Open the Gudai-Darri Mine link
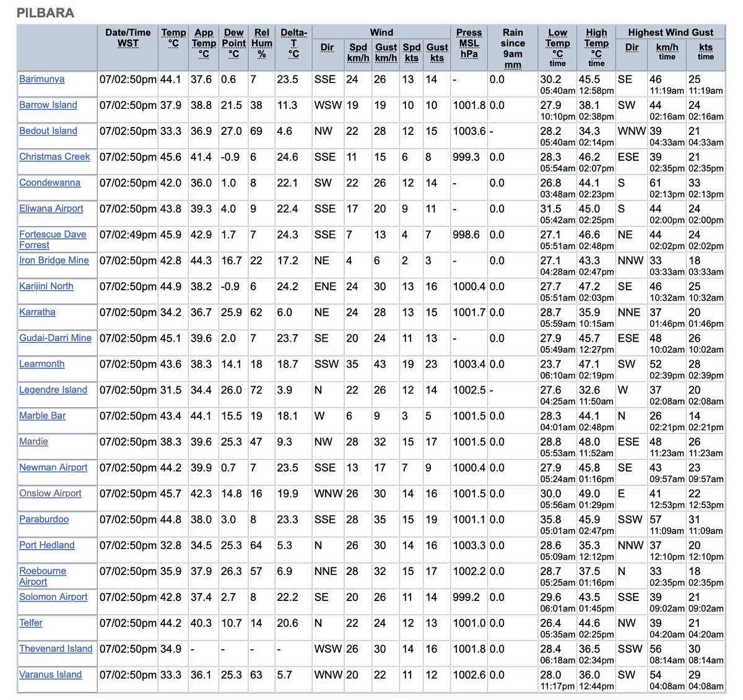743x700 pixels. [55, 339]
